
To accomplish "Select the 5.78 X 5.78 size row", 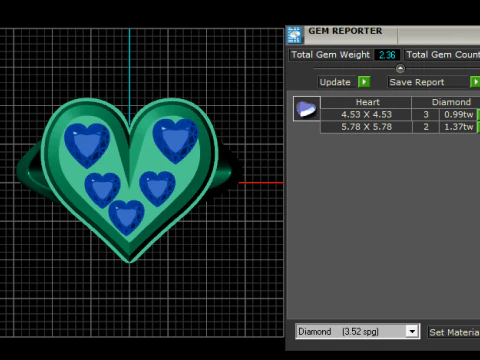I will [366, 127].
